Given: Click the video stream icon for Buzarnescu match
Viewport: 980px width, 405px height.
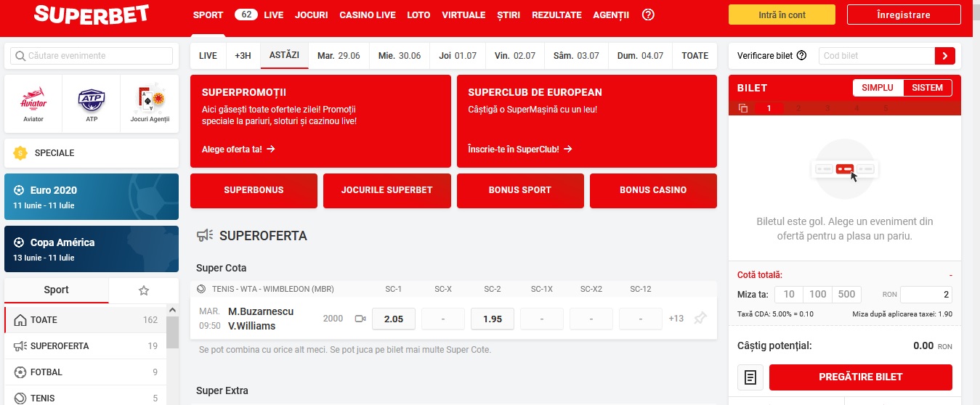Looking at the screenshot, I should (x=360, y=319).
